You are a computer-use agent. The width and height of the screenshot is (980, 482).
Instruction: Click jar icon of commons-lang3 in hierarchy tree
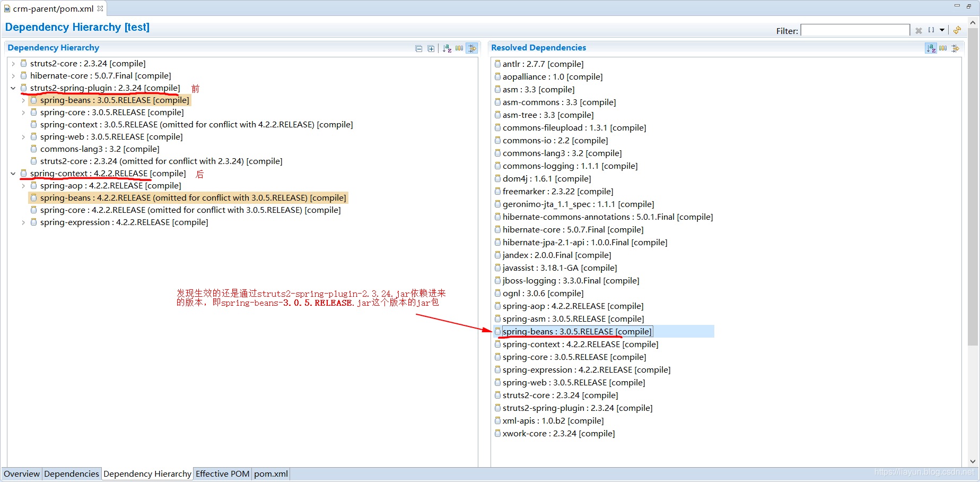33,149
